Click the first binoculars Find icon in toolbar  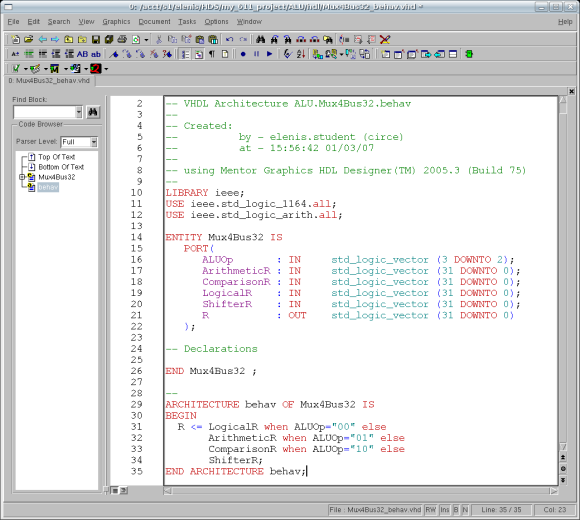click(260, 39)
